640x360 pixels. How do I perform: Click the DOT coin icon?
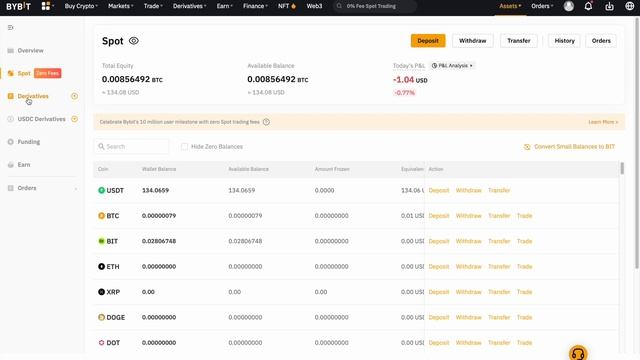pos(102,342)
